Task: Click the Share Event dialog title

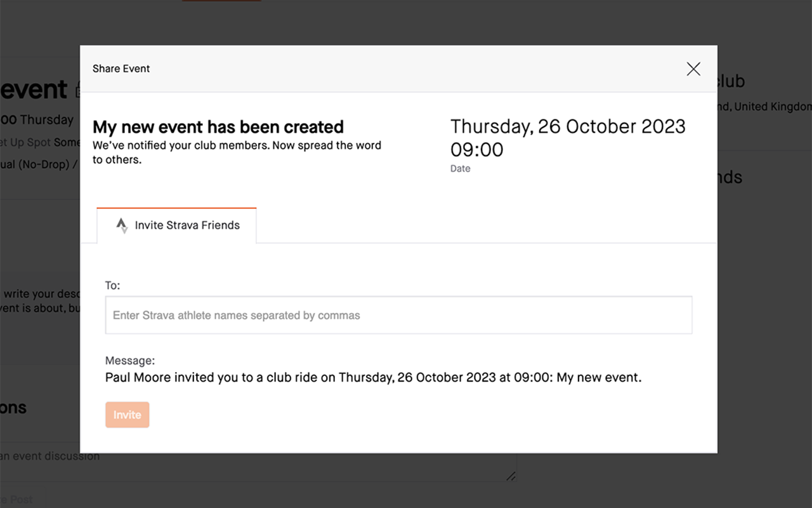Action: 121,69
